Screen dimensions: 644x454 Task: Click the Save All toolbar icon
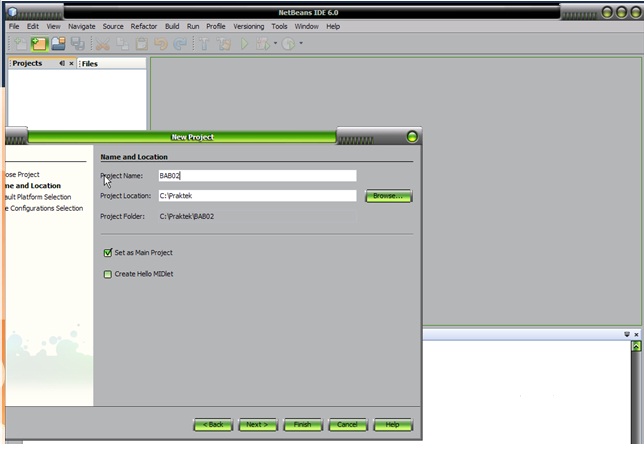click(77, 44)
